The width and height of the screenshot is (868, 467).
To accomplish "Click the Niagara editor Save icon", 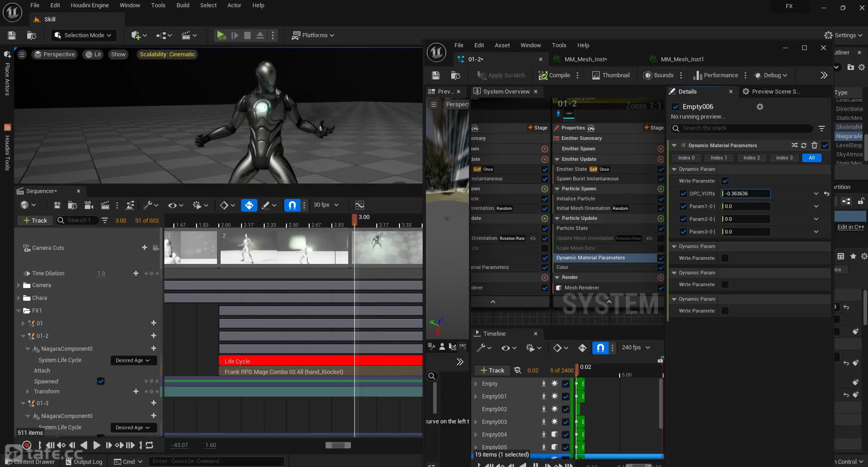I will pos(436,75).
